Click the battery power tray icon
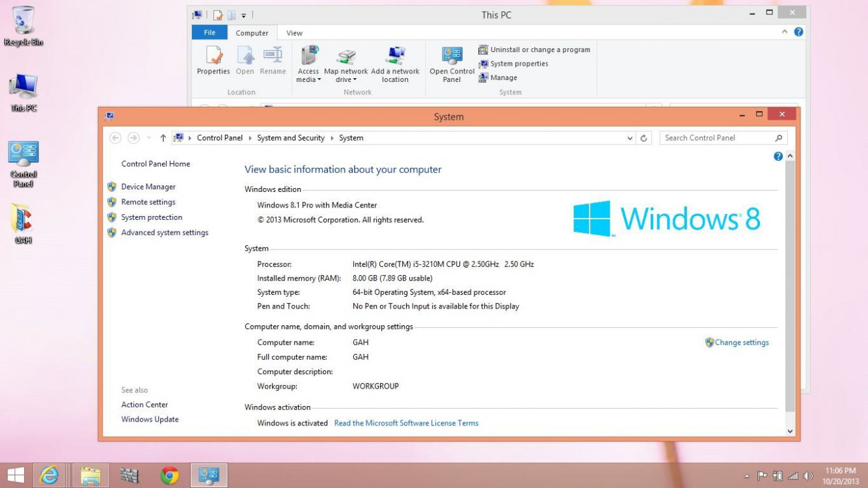 [x=778, y=476]
